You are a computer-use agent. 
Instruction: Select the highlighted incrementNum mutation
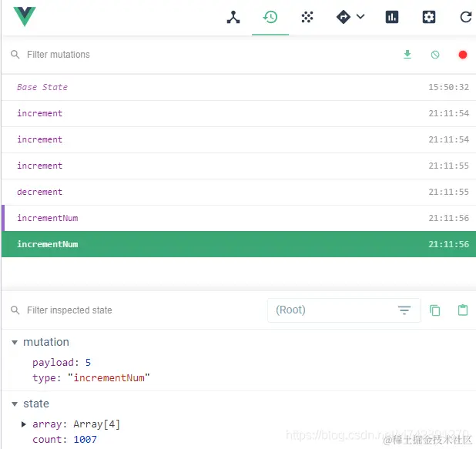pos(239,244)
